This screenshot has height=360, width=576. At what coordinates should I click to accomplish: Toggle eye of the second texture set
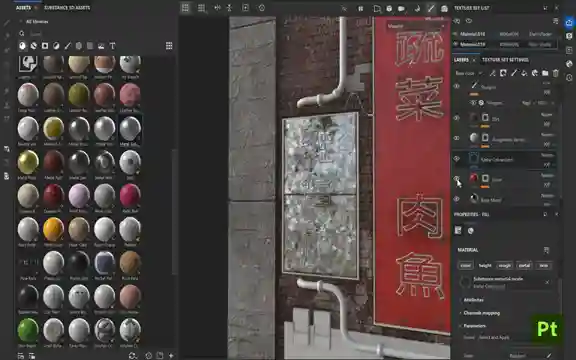point(456,44)
